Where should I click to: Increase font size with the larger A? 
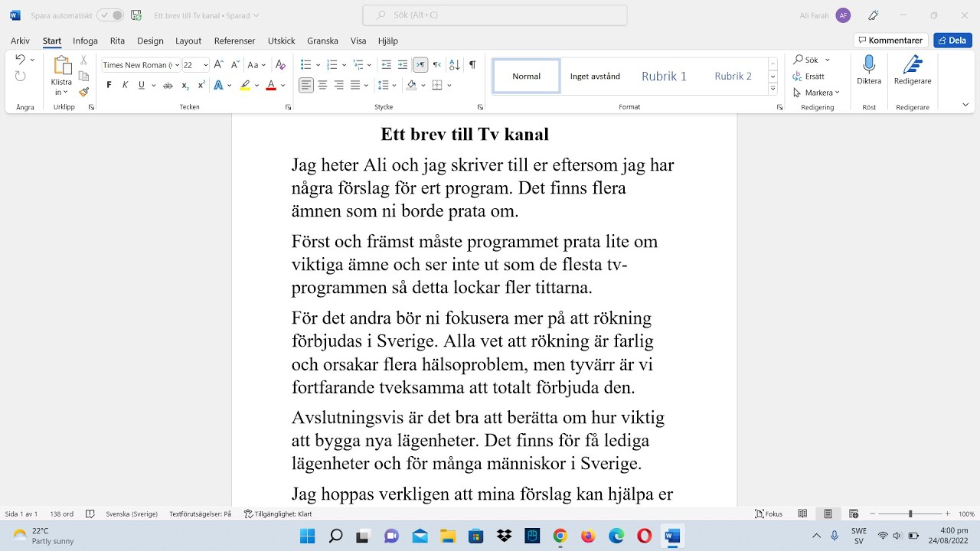tap(219, 65)
